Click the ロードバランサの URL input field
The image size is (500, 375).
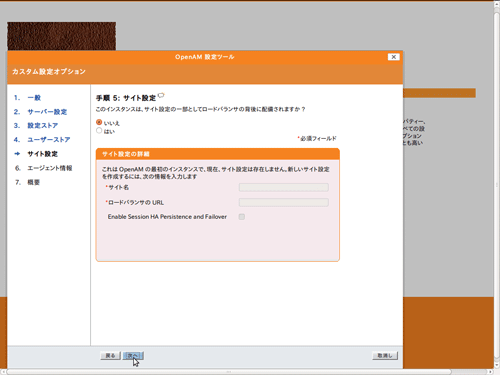284,202
